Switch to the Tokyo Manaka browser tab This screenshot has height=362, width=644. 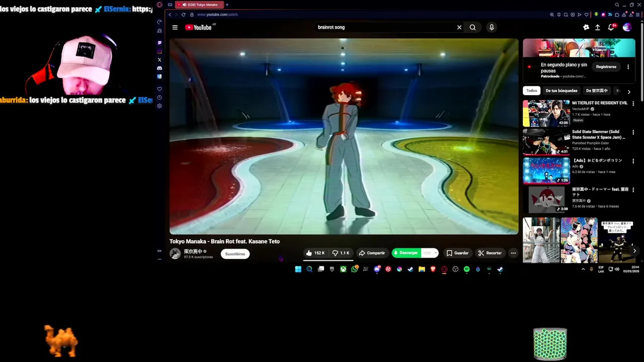pyautogui.click(x=199, y=5)
